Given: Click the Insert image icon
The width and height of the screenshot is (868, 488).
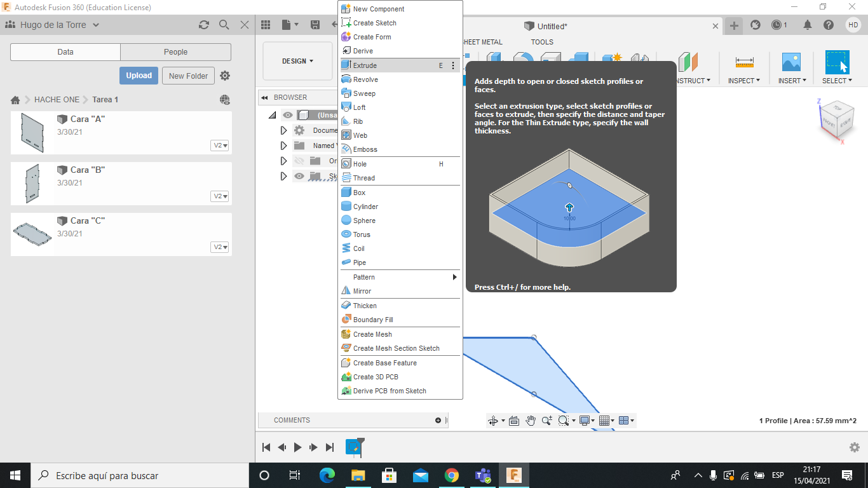Looking at the screenshot, I should point(791,62).
